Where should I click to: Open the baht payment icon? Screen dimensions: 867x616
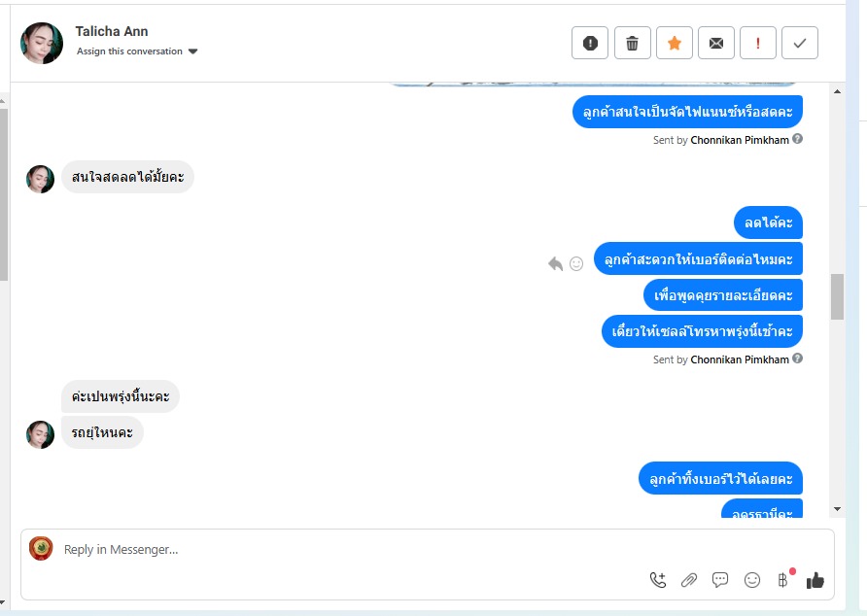[783, 580]
